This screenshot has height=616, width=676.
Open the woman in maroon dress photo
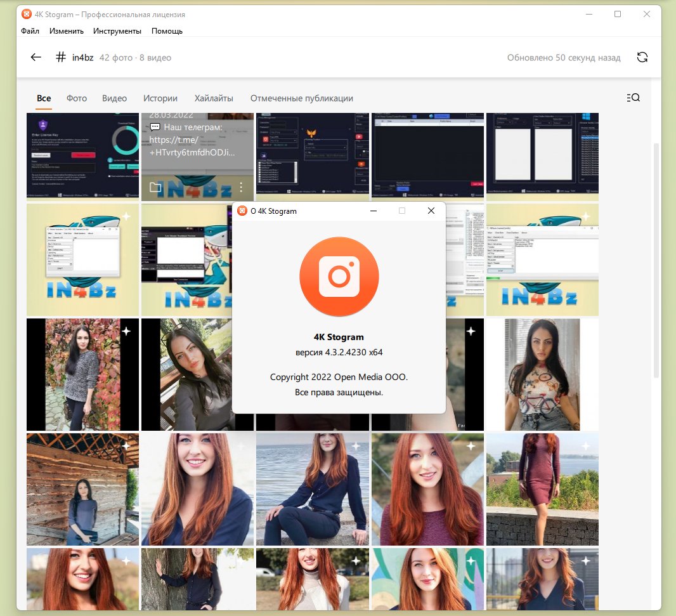[x=542, y=490]
